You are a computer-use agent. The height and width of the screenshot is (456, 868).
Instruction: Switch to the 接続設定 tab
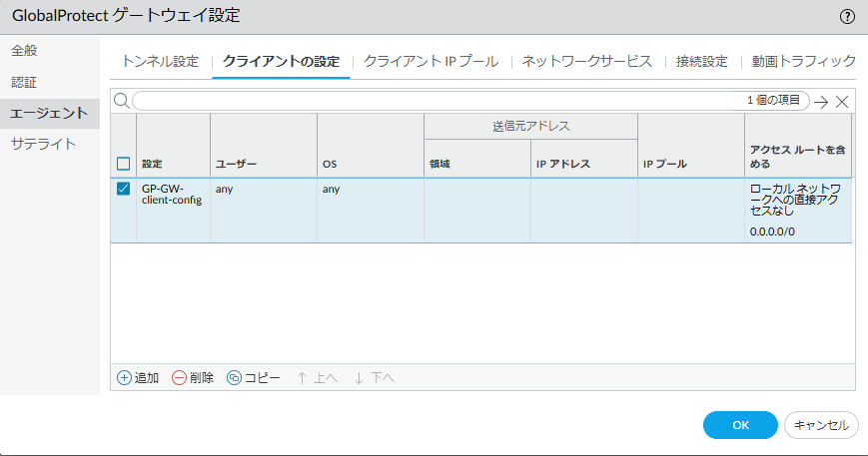702,61
